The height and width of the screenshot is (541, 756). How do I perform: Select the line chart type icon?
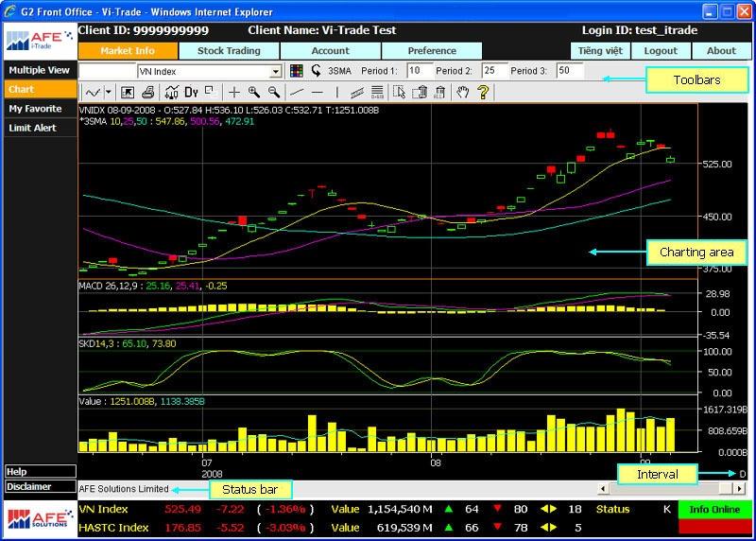pos(93,92)
